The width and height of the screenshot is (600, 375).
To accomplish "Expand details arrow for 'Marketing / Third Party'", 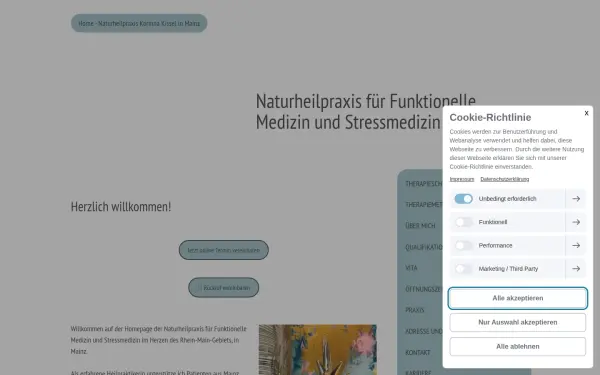I will point(576,269).
